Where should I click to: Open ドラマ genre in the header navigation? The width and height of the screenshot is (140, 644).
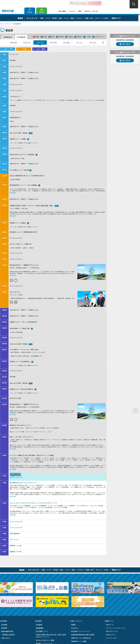click(48, 18)
